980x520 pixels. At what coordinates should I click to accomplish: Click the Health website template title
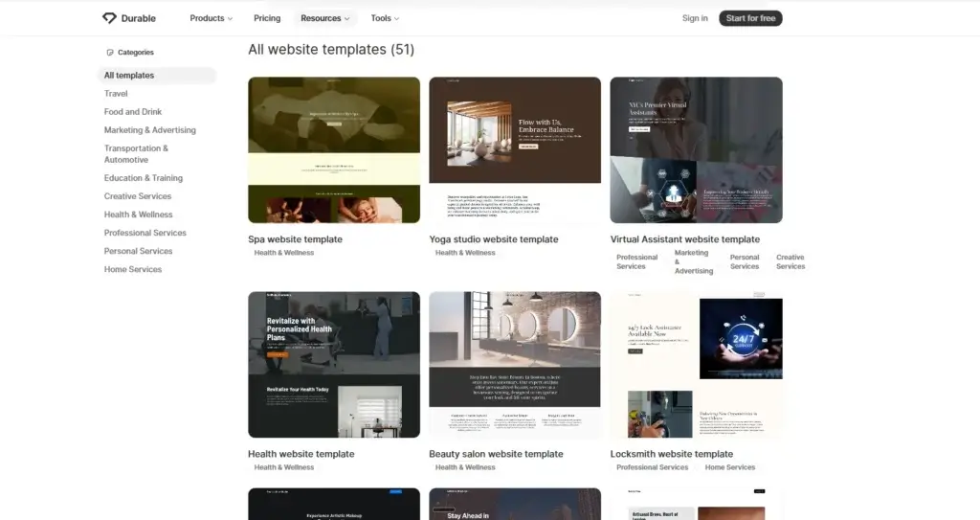point(301,454)
